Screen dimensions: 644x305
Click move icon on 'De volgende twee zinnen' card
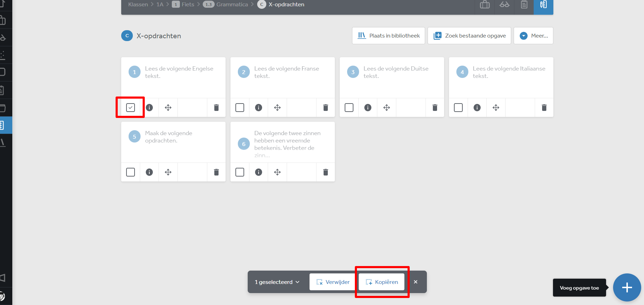(x=277, y=172)
